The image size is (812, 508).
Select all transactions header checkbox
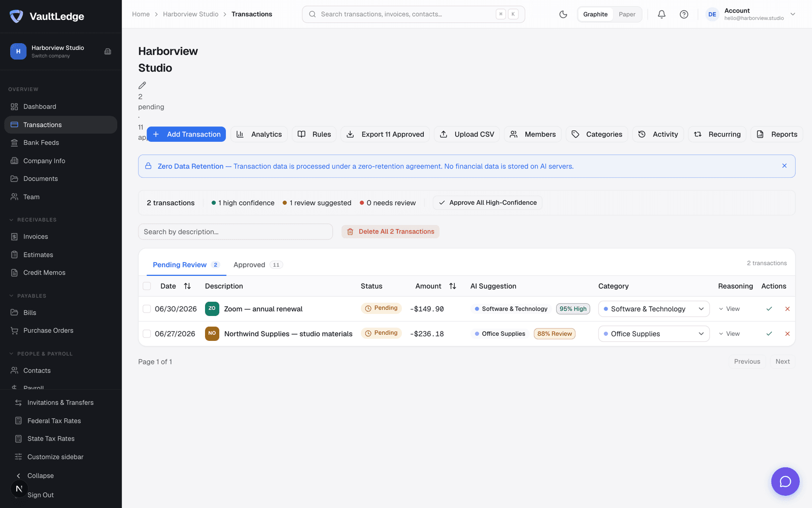tap(147, 286)
